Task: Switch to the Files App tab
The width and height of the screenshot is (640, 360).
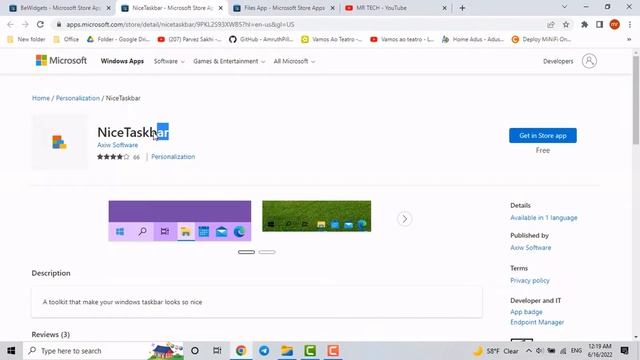Action: coord(284,8)
